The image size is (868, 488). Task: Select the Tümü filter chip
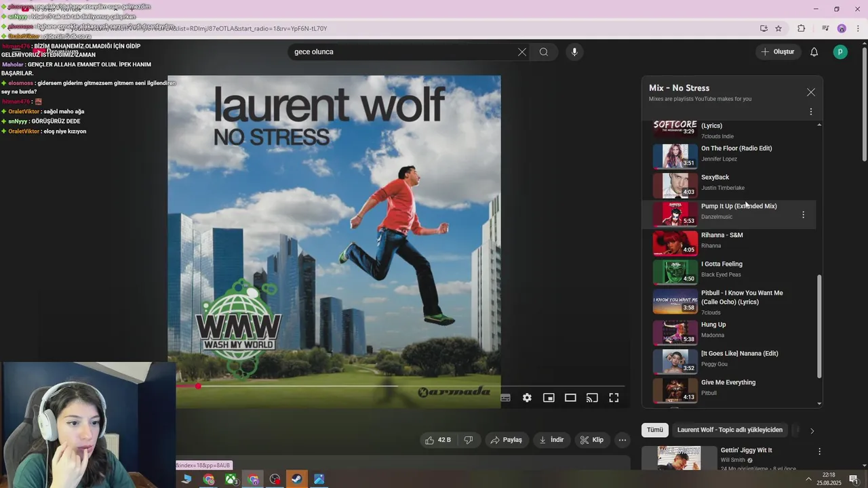[x=655, y=430]
